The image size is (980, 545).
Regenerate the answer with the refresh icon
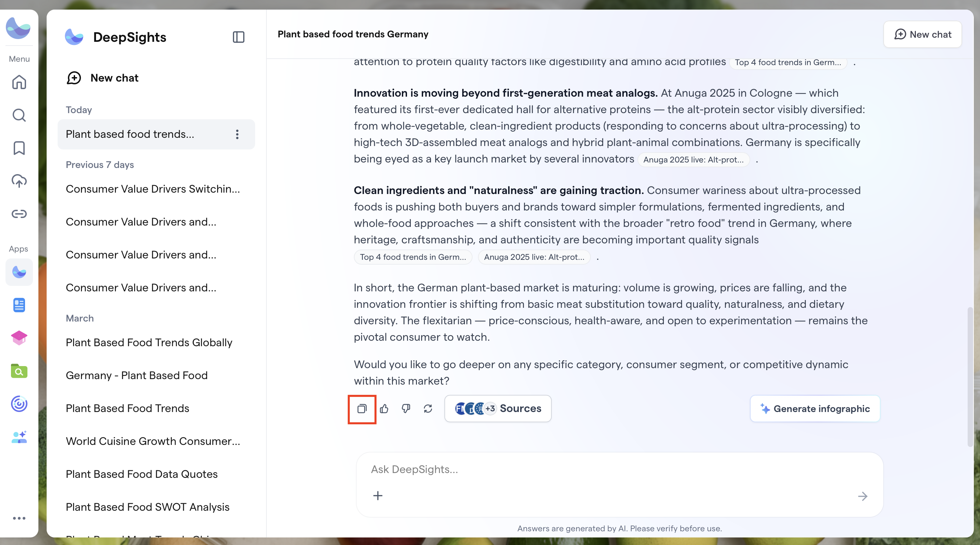coord(428,409)
